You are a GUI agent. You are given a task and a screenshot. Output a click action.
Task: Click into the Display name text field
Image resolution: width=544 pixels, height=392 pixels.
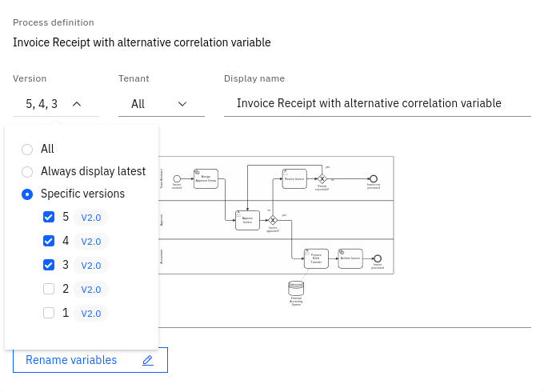[x=377, y=103]
